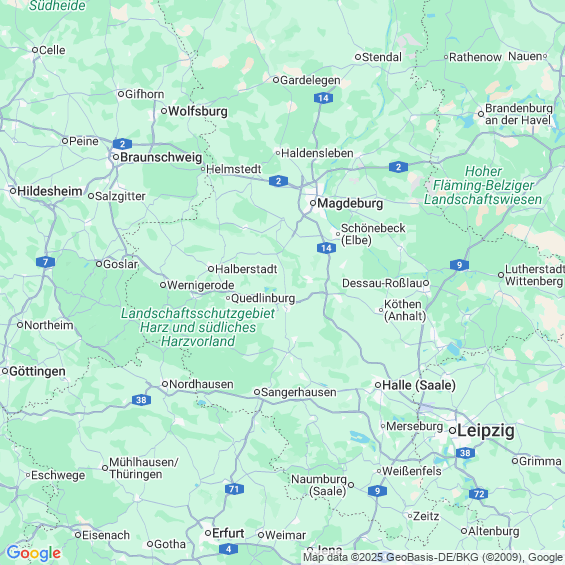Click the Halle (Saale) city marker
Image resolution: width=565 pixels, height=565 pixels.
378,385
